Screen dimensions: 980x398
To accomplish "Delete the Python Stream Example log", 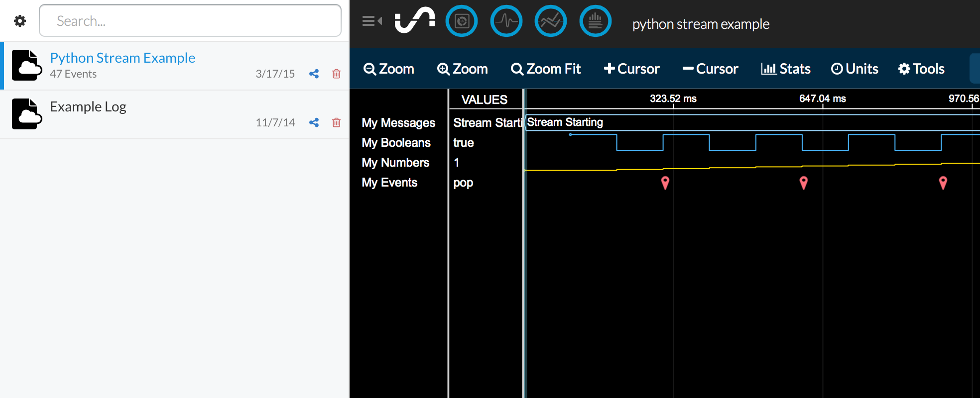I will [337, 74].
